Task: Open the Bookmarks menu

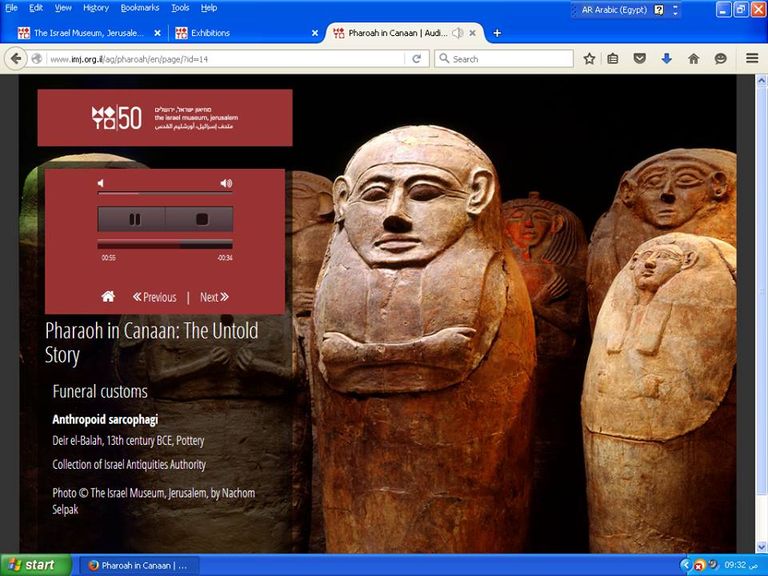Action: (140, 7)
